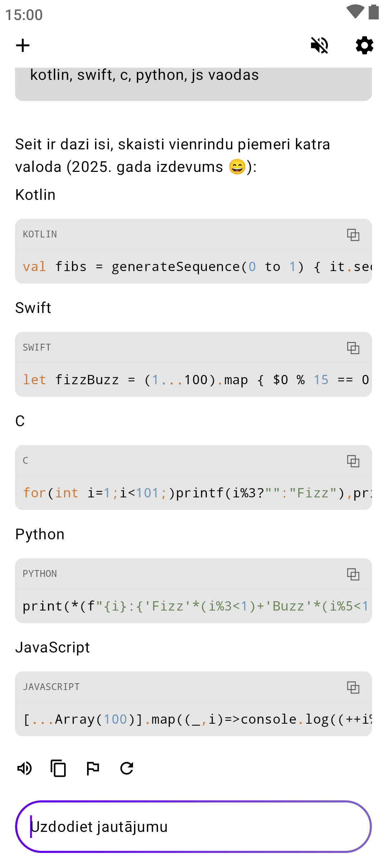Open settings via the gear icon
387x868 pixels.
364,45
